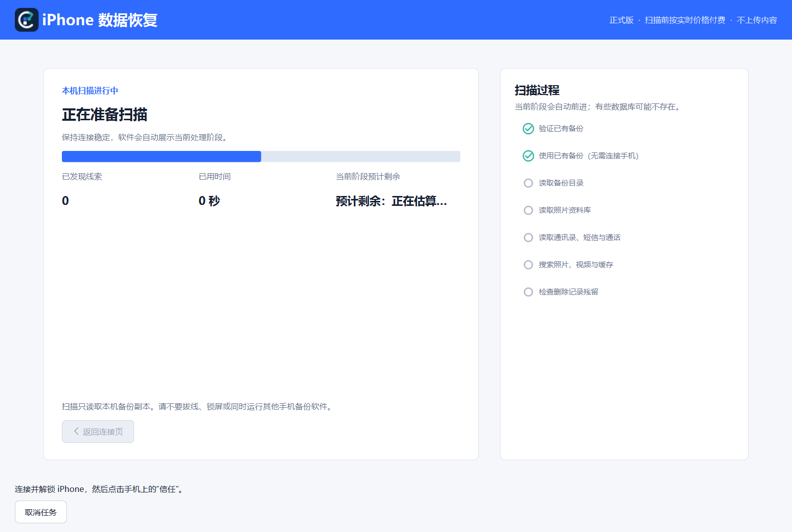Click the 当前阶段预计剩余 label
This screenshot has width=792, height=532.
click(x=368, y=177)
